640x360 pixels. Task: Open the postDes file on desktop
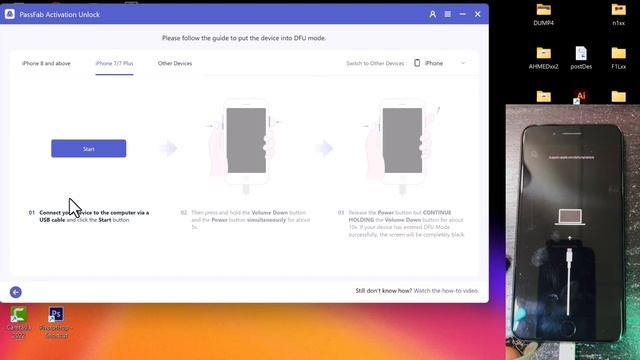(x=581, y=58)
